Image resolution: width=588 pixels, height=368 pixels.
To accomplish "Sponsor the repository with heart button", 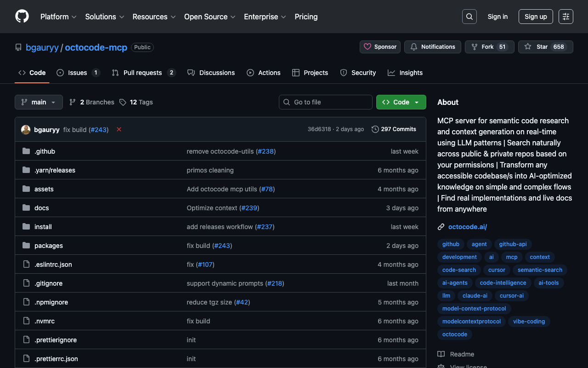I will point(380,47).
